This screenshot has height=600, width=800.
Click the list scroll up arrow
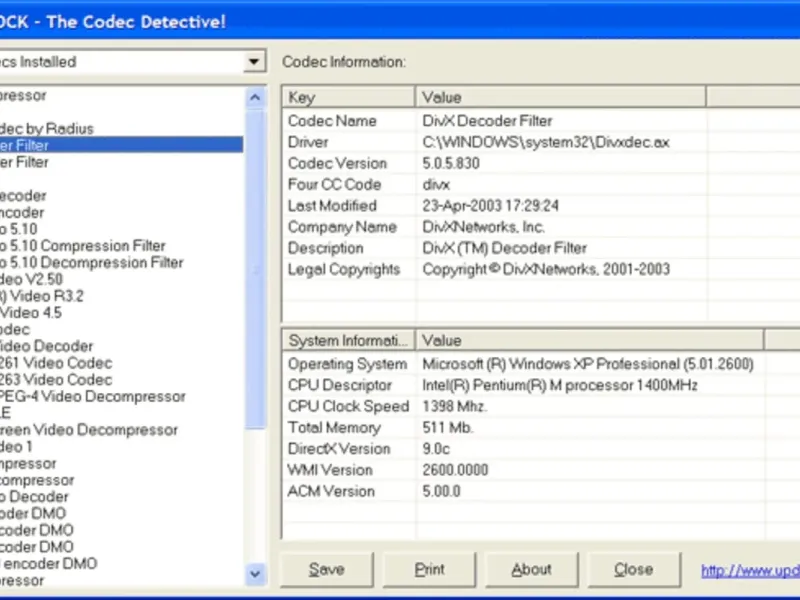[x=255, y=97]
